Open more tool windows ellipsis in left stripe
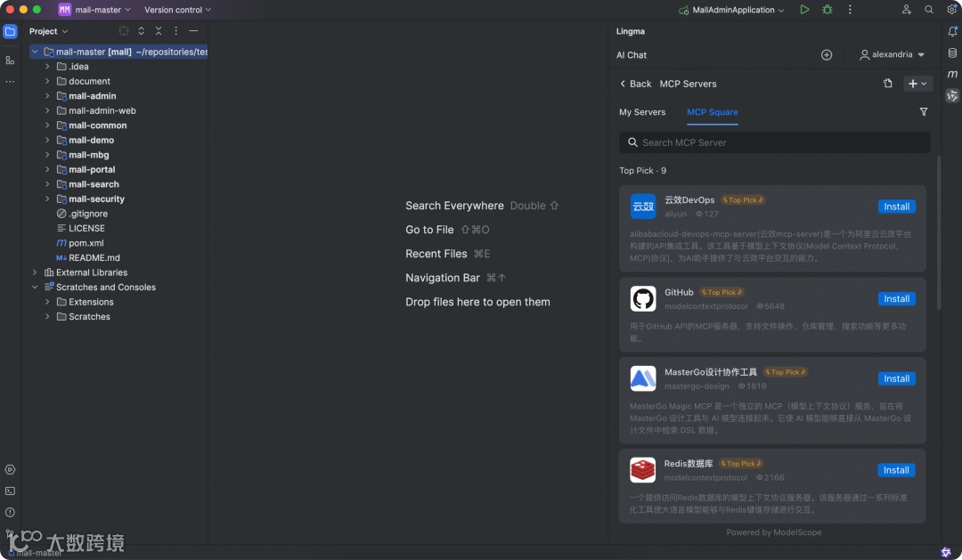 pos(10,82)
